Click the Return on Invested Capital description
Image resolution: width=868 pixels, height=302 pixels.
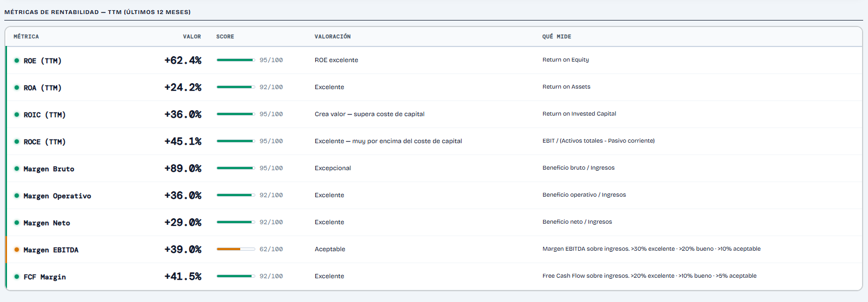[579, 113]
